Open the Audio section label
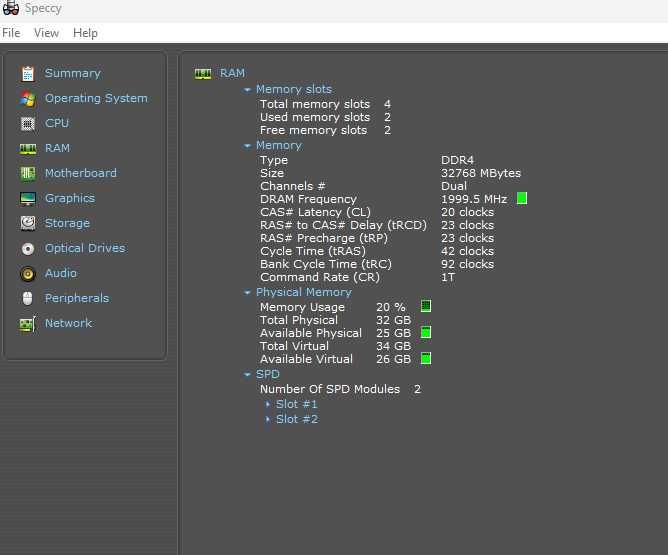 (61, 273)
